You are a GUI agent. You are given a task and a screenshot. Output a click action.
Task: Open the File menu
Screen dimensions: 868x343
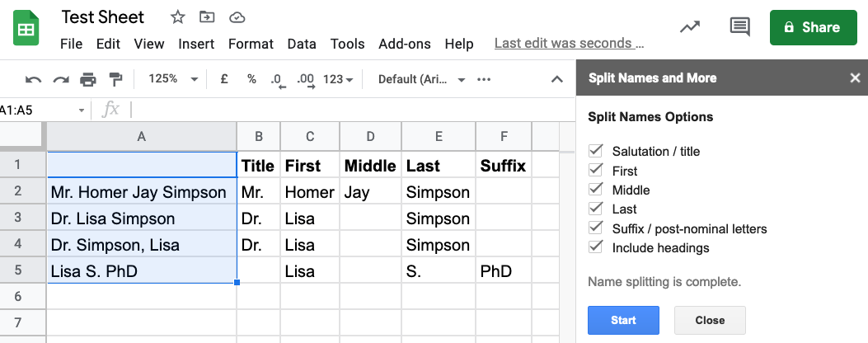coord(71,44)
